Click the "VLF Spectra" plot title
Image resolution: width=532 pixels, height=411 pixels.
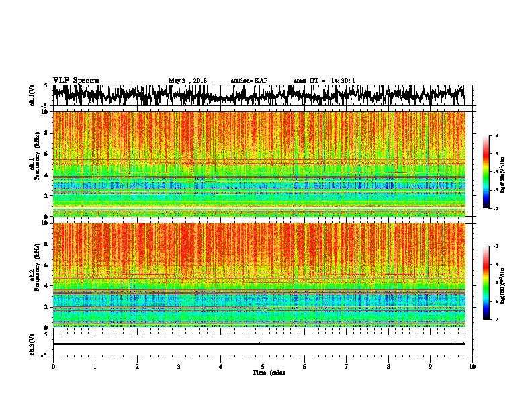76,81
